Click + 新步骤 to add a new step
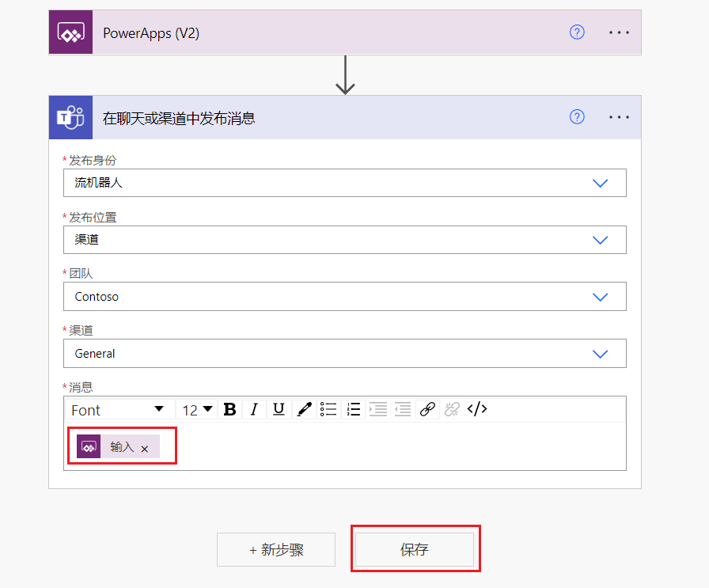The width and height of the screenshot is (709, 588). pos(275,548)
